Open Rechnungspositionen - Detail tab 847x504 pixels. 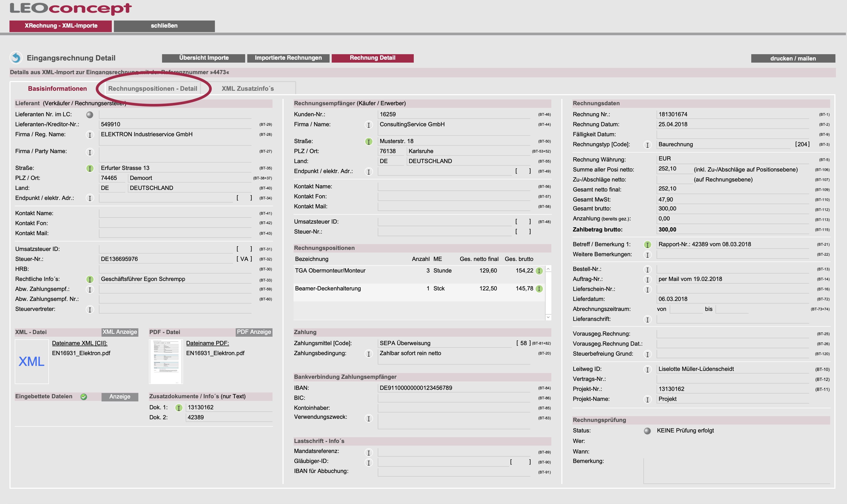click(153, 89)
